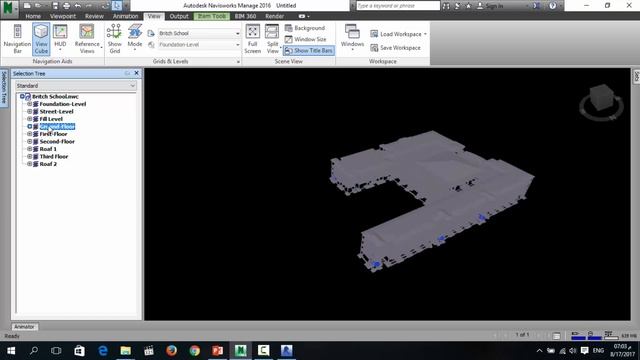The width and height of the screenshot is (640, 360).
Task: Select Roof 2 in the Selection Tree
Action: [x=48, y=164]
